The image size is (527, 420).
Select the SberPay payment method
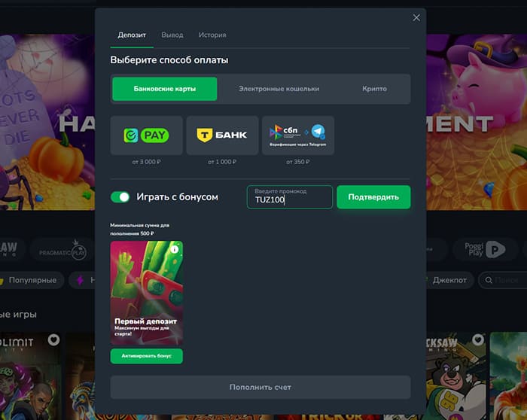click(147, 135)
